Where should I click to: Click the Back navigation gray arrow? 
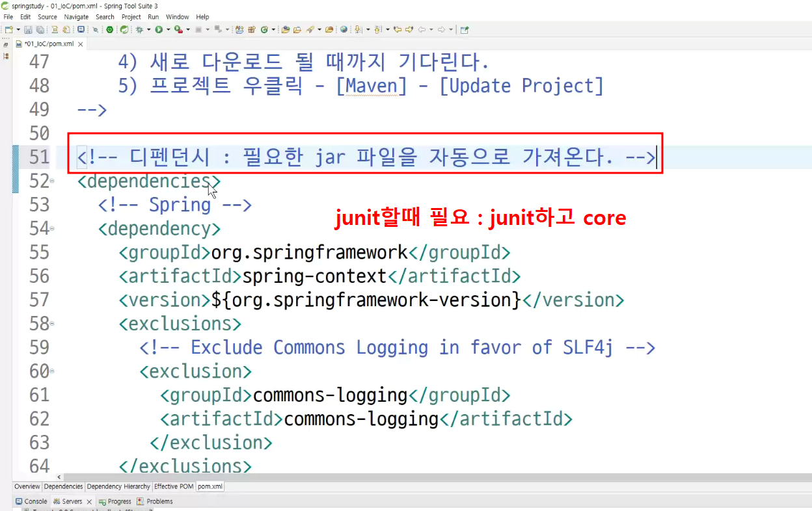(x=422, y=29)
